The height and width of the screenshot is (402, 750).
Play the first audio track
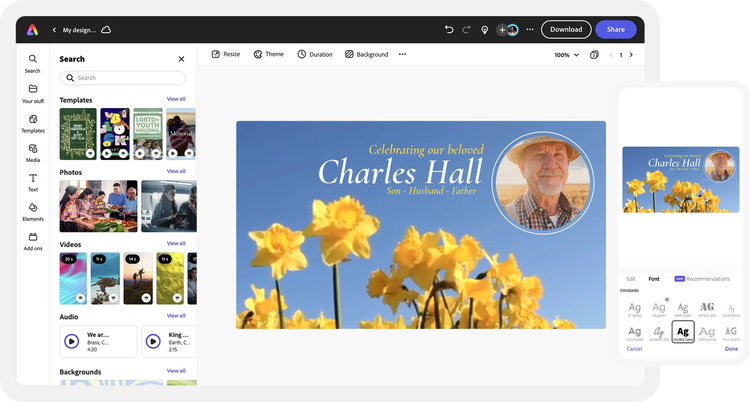coord(72,341)
